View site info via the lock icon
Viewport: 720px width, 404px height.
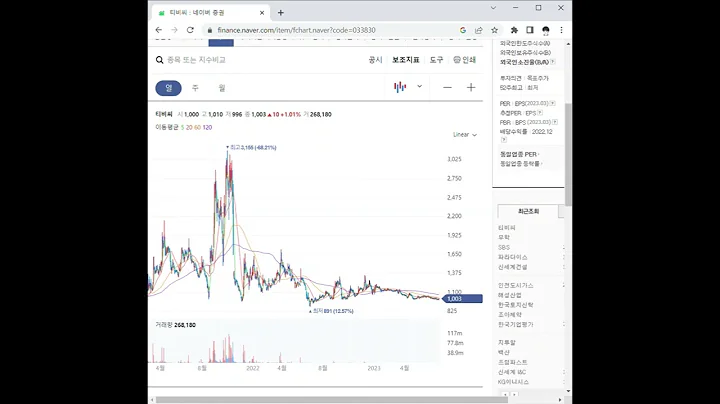coord(210,30)
